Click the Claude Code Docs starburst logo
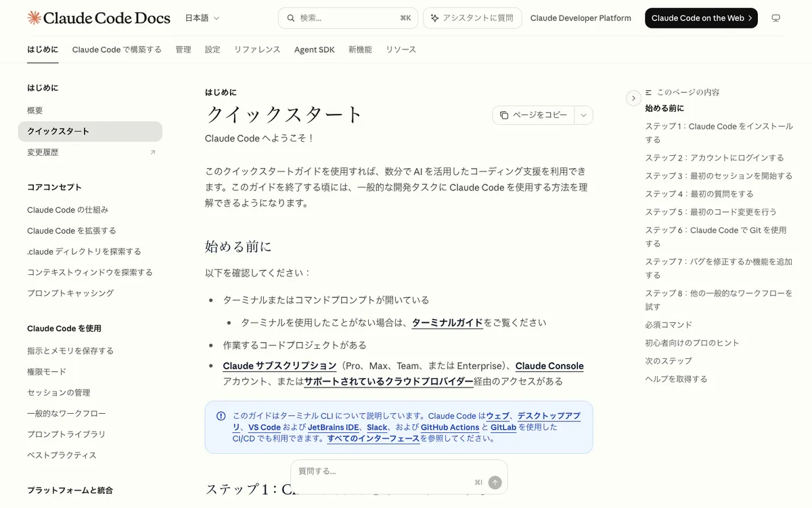812x508 pixels. click(x=34, y=18)
